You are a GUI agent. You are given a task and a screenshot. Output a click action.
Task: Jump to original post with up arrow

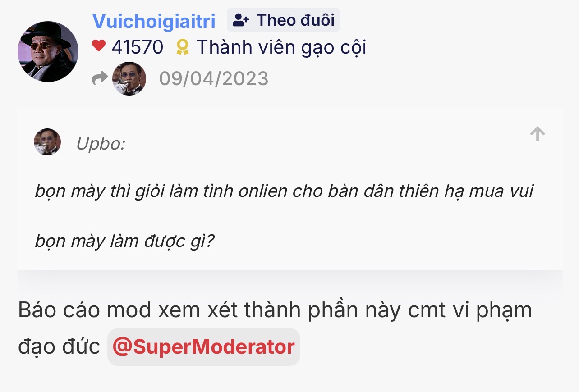pyautogui.click(x=538, y=134)
